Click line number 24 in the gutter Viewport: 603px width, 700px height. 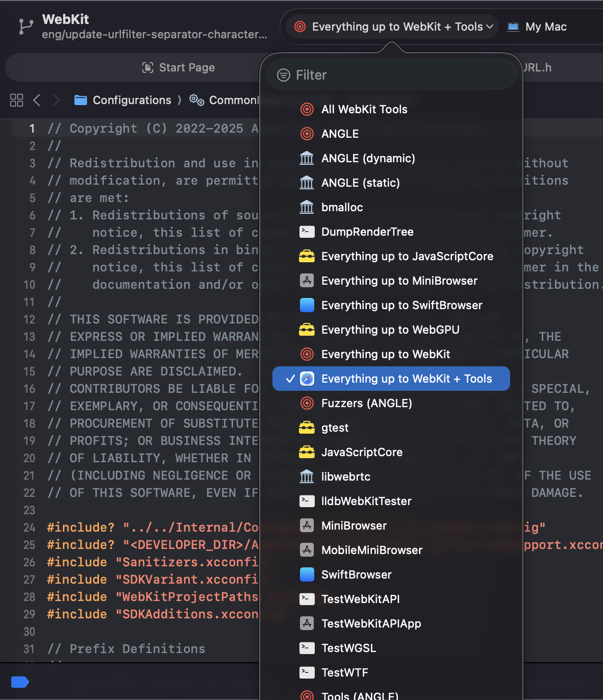point(29,528)
